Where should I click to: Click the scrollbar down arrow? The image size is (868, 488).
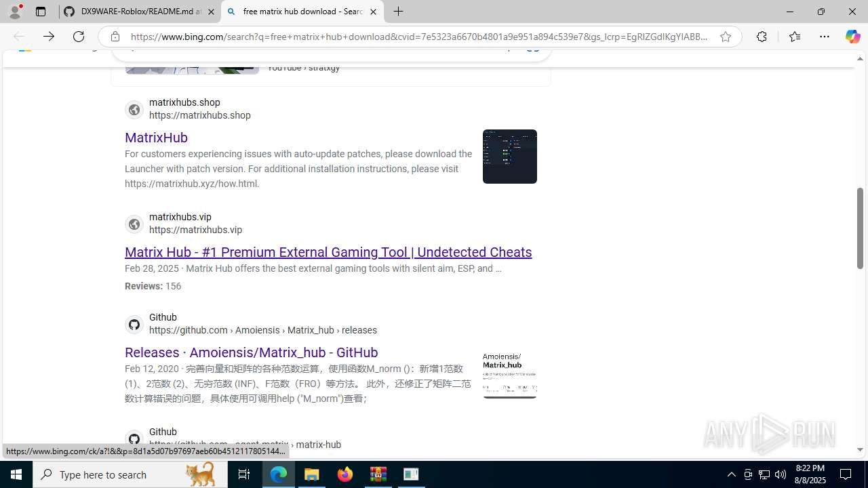pos(860,449)
